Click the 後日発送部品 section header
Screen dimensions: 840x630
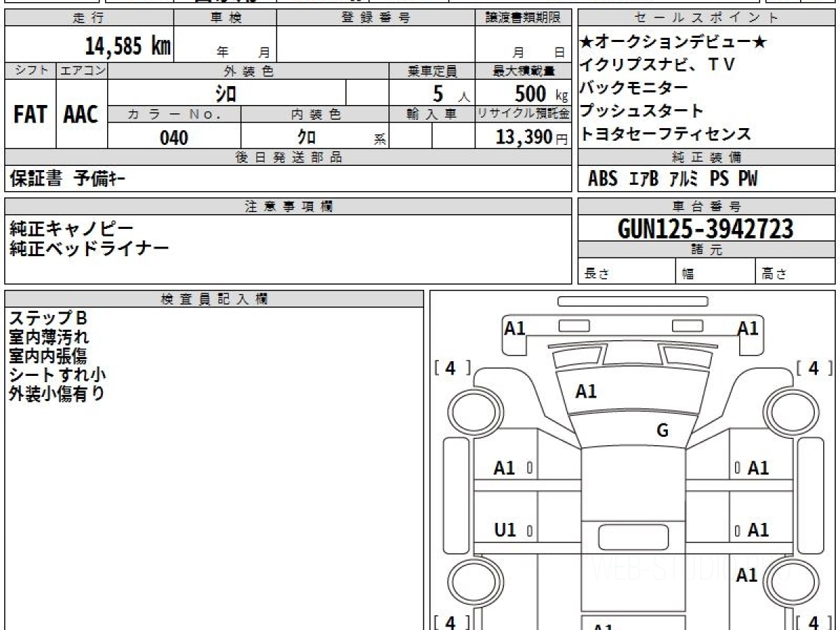pyautogui.click(x=288, y=158)
